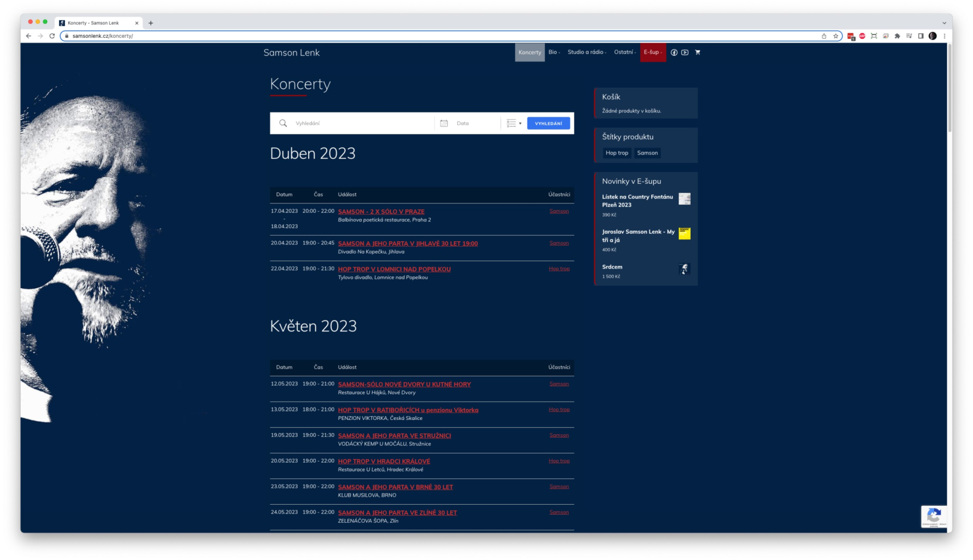
Task: Select the Hop trop product tag
Action: [617, 153]
